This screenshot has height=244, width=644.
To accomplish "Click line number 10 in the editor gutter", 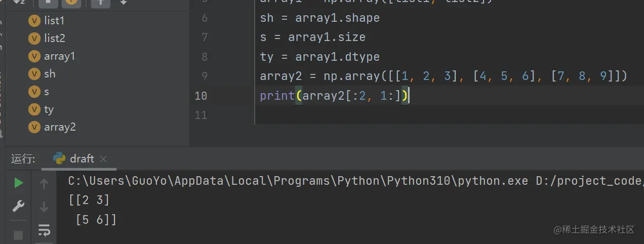I will [x=201, y=96].
